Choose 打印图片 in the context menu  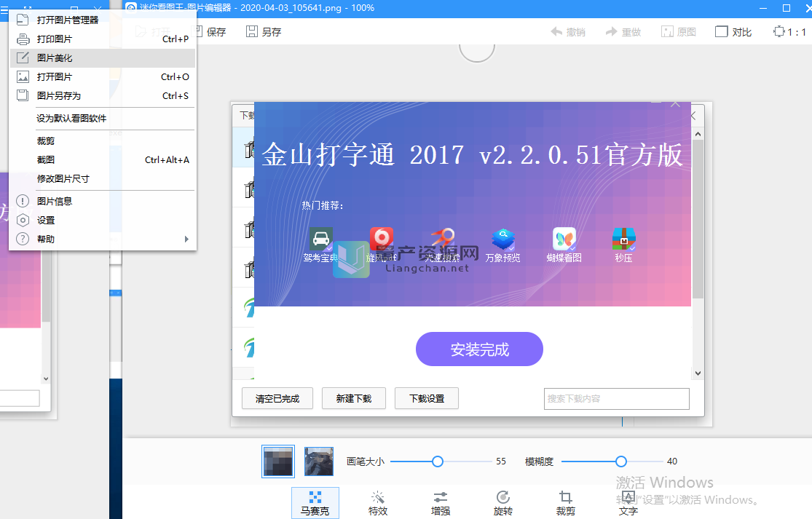[103, 39]
